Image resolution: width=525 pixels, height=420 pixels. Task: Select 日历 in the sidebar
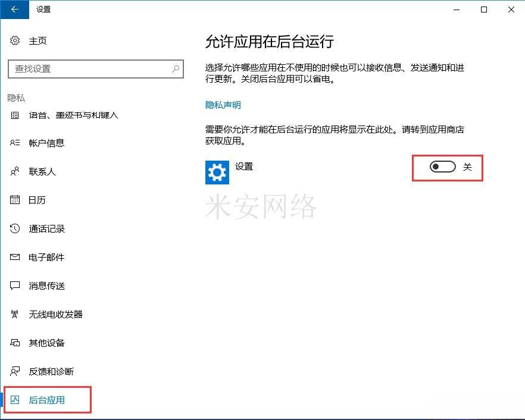coord(37,200)
